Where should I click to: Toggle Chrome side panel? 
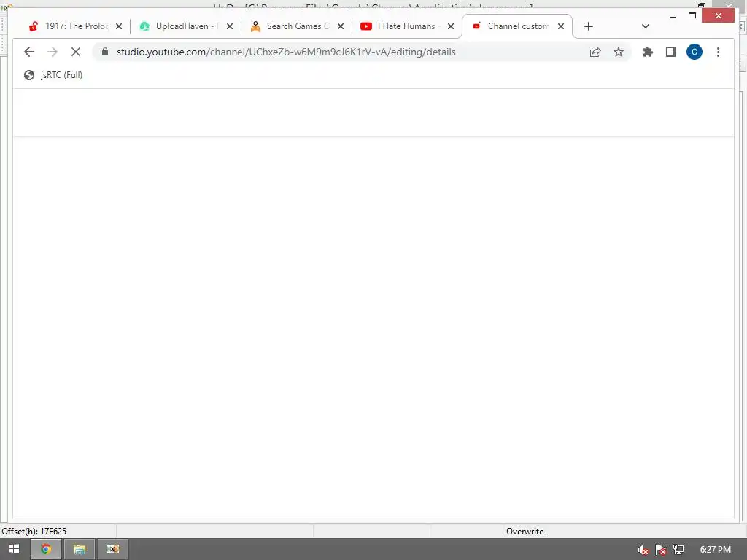(x=671, y=52)
